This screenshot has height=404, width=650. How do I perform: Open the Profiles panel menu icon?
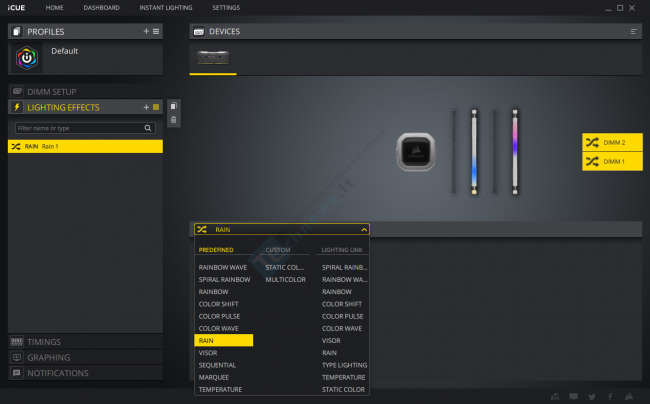[155, 32]
